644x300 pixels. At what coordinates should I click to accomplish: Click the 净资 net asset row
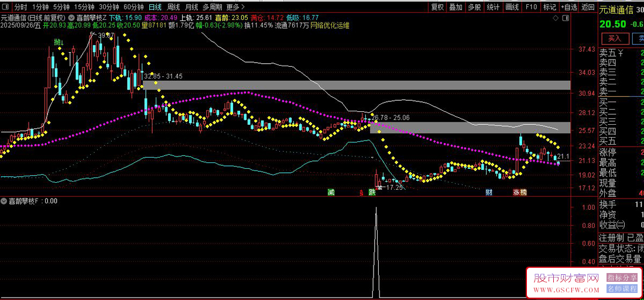click(621, 214)
